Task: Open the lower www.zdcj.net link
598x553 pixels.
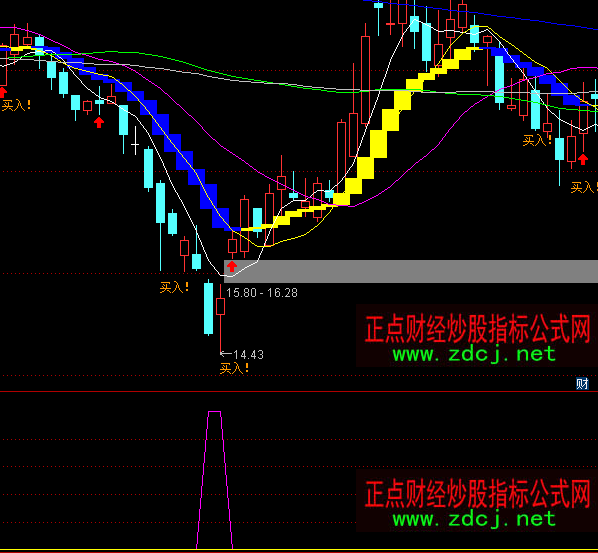Action: coord(474,519)
